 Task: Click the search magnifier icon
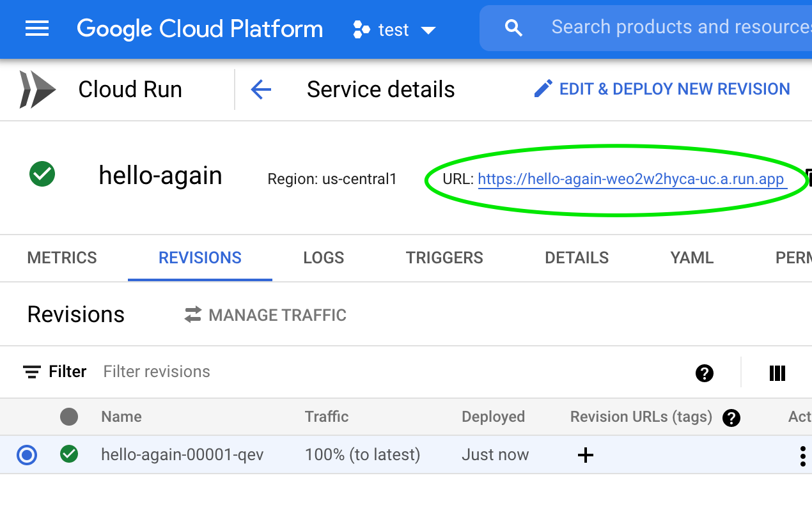(x=513, y=28)
